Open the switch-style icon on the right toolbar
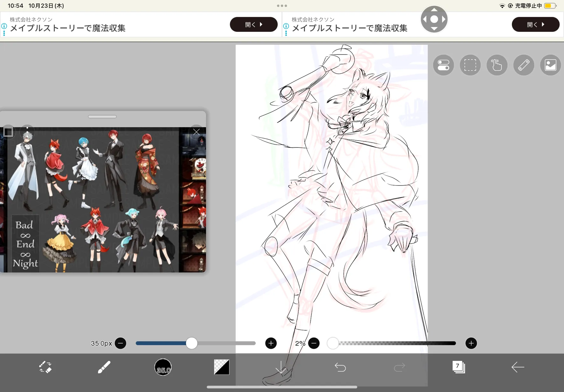Viewport: 564px width, 392px height. (443, 65)
